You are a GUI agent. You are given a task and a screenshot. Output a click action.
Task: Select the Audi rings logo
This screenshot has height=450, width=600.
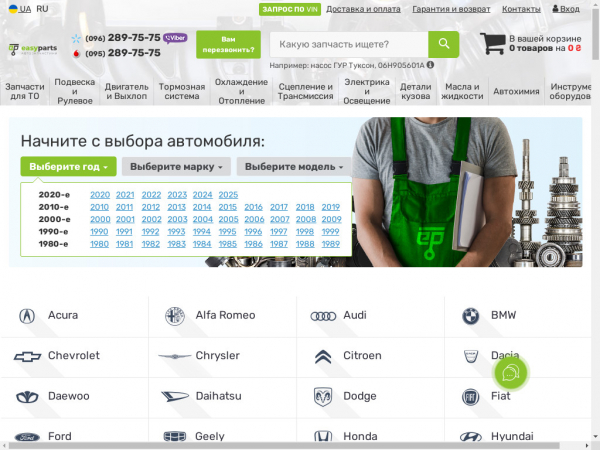click(323, 316)
